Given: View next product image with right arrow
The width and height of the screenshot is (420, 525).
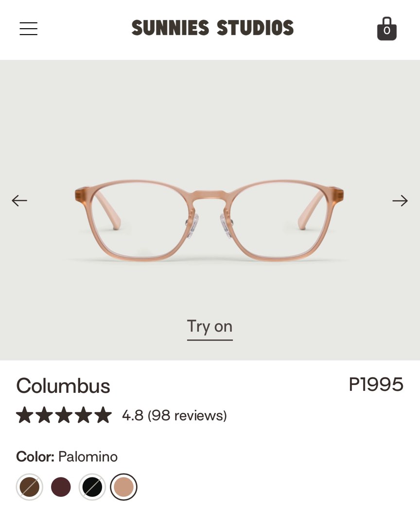Looking at the screenshot, I should coord(400,200).
